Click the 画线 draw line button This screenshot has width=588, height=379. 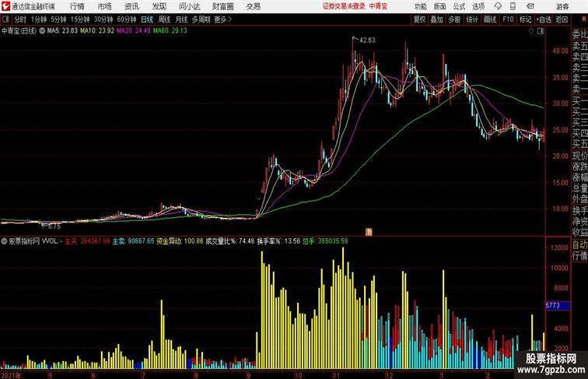click(490, 19)
